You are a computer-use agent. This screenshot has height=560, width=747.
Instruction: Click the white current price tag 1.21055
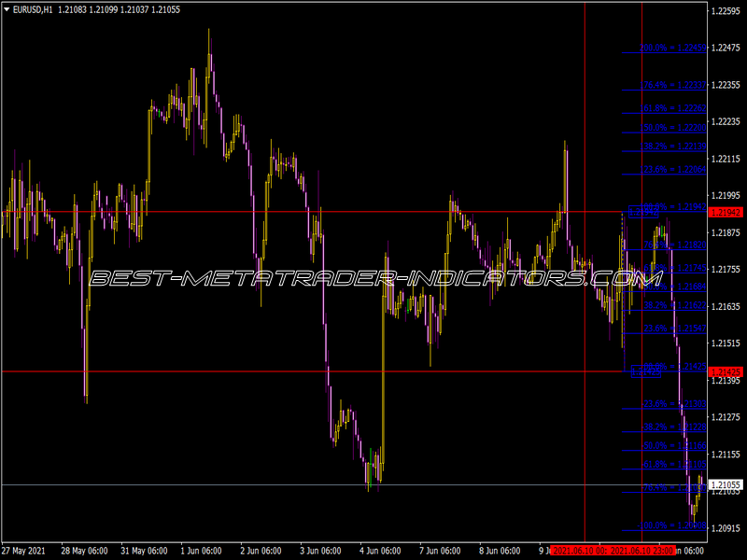tap(726, 484)
